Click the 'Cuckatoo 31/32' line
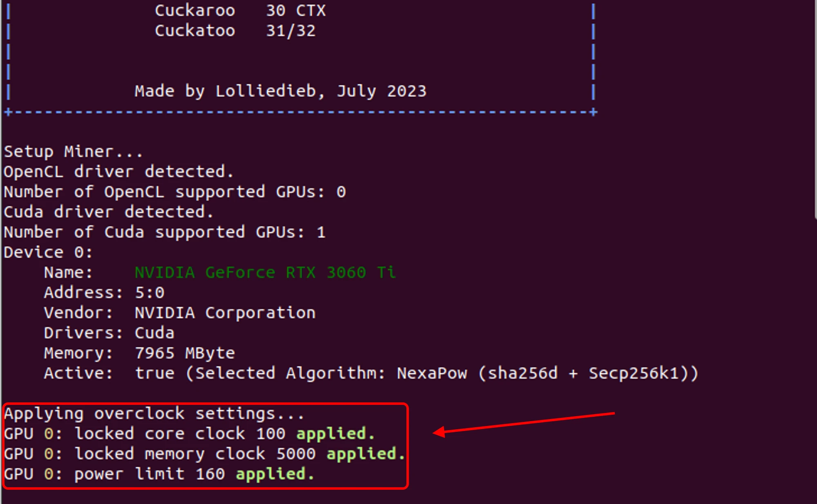This screenshot has height=504, width=817. [235, 31]
